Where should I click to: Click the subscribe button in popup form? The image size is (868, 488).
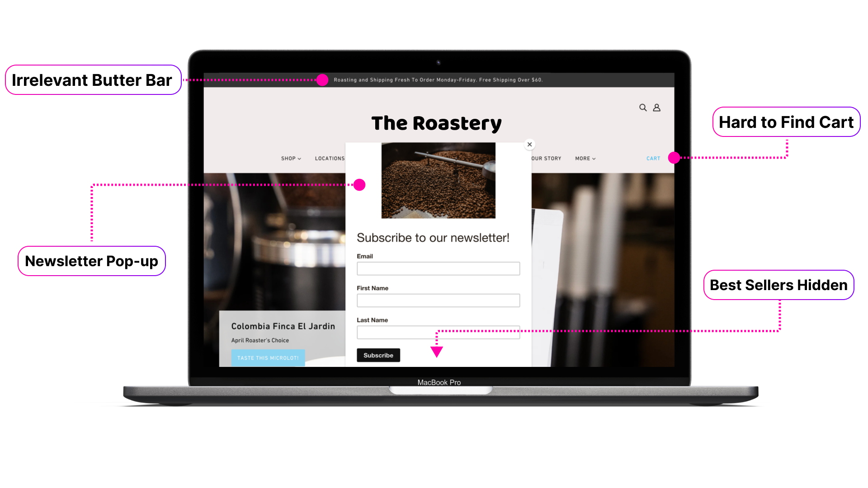coord(378,355)
